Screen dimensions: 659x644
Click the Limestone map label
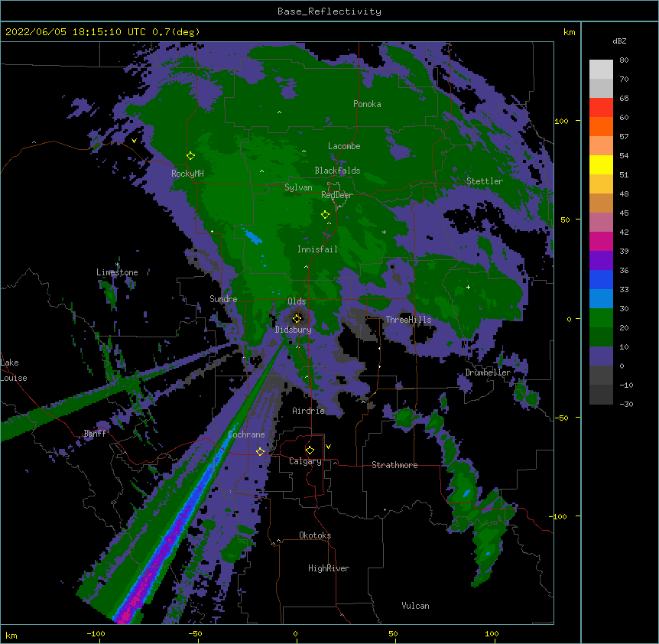(117, 272)
